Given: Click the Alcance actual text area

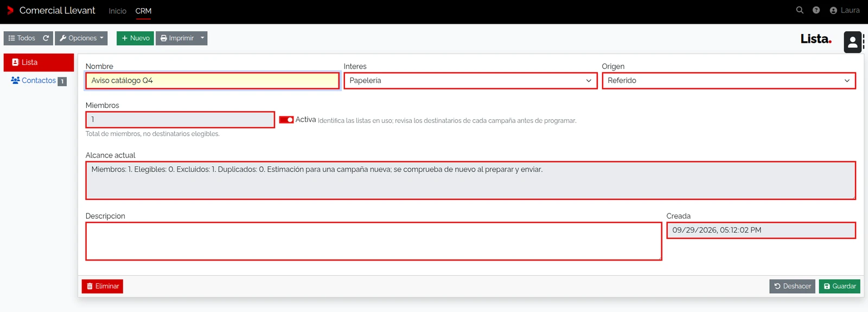Looking at the screenshot, I should click(x=470, y=180).
